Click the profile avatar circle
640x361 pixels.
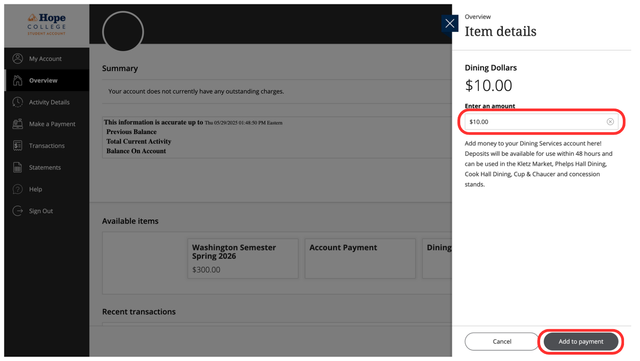tap(123, 31)
